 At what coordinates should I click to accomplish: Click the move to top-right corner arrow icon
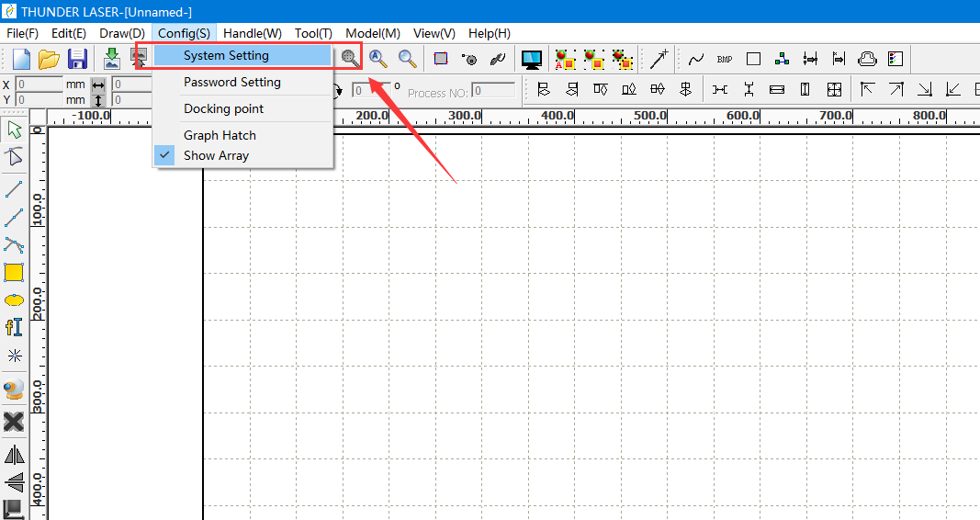click(x=896, y=89)
